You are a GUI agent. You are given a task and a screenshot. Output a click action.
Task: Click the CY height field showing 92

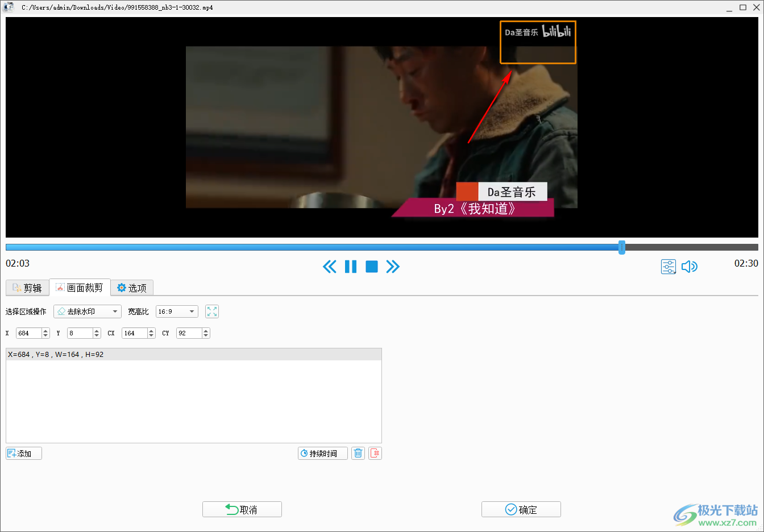tap(189, 333)
